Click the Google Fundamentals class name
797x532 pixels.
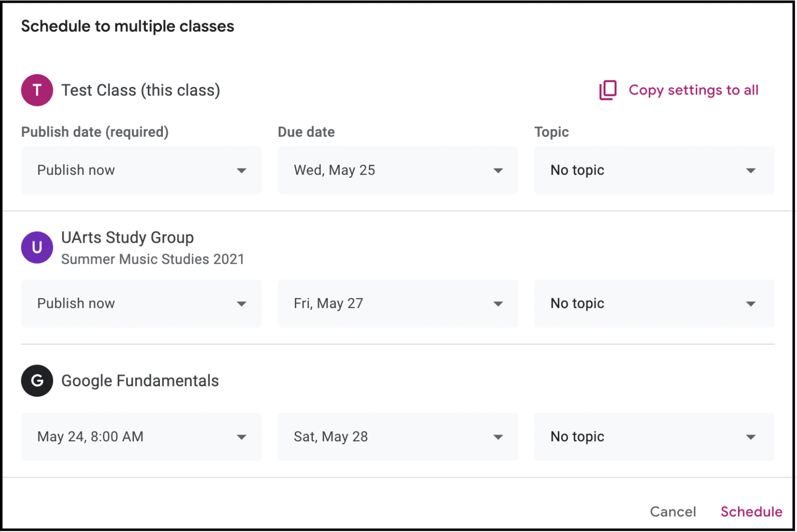tap(140, 381)
